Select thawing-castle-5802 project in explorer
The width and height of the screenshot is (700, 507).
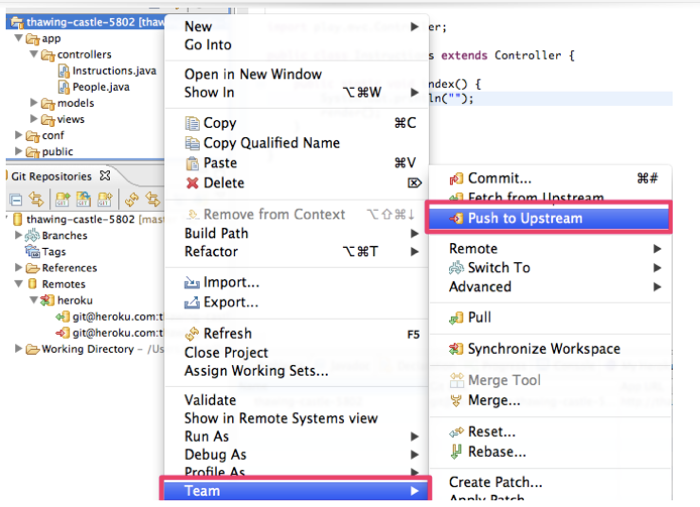tap(87, 22)
